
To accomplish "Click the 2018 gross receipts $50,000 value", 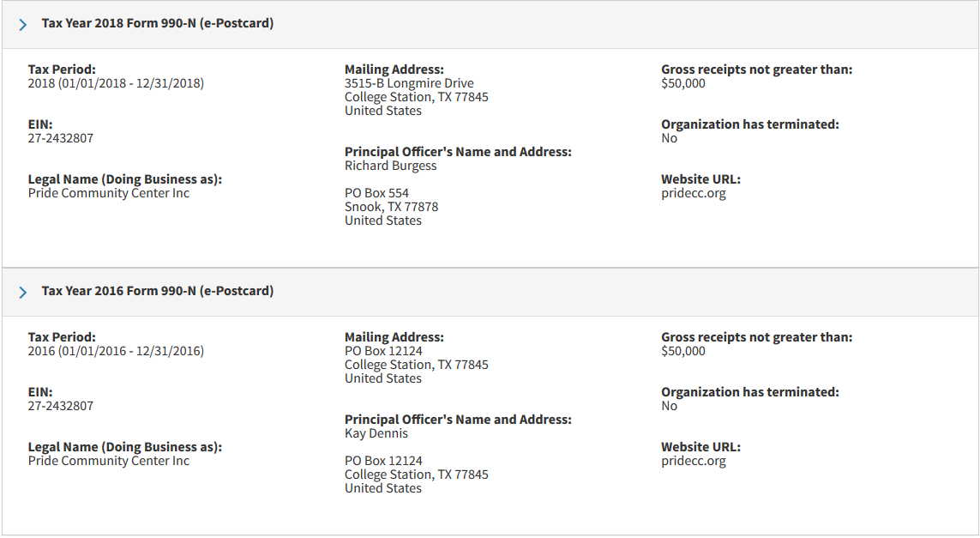I will (683, 83).
